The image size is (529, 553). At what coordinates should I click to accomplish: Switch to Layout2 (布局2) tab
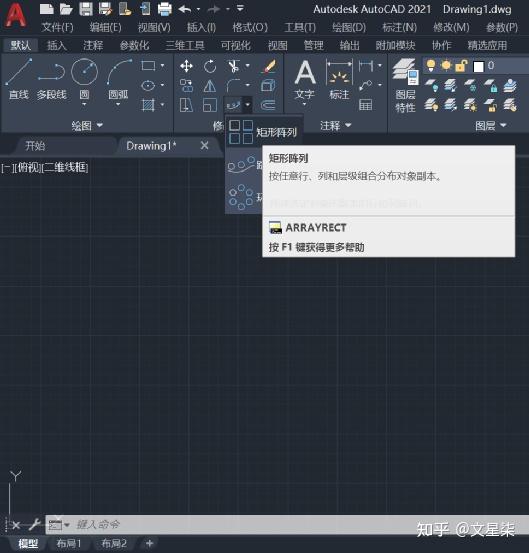pos(114,543)
